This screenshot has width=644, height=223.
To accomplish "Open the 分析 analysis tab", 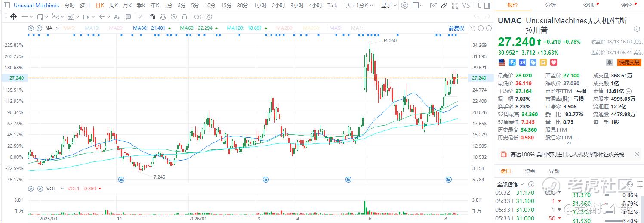I will pos(550,5).
